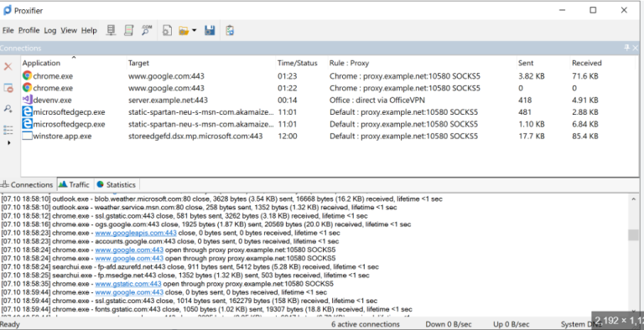Click the winstore.app.exe blank app icon
The height and width of the screenshot is (330, 644).
click(x=27, y=136)
